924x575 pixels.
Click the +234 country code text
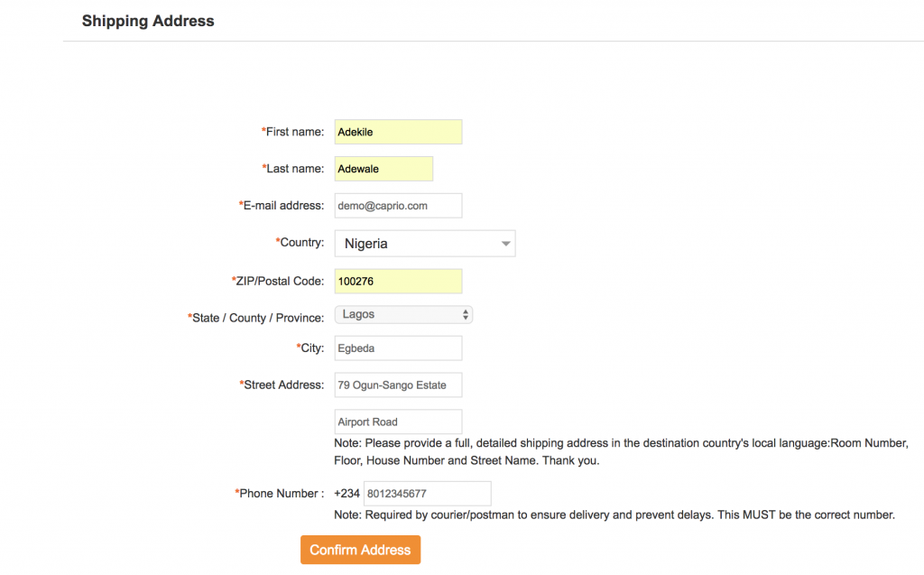pos(347,494)
